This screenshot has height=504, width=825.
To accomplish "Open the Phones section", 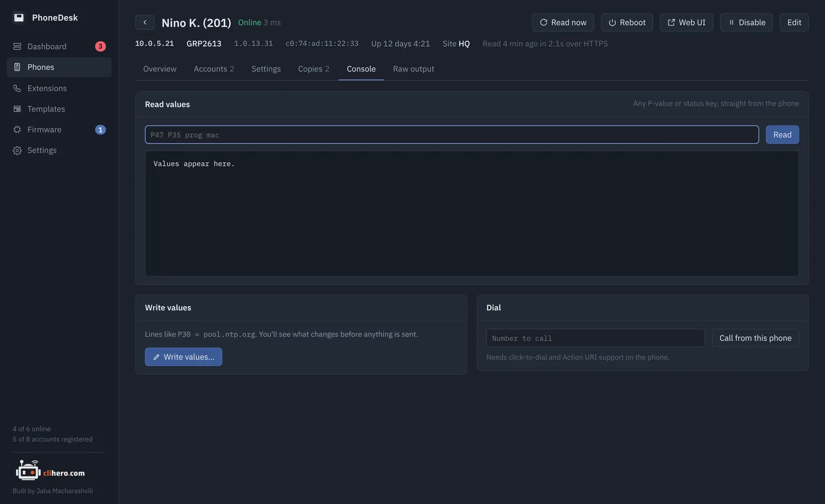I will click(x=59, y=67).
